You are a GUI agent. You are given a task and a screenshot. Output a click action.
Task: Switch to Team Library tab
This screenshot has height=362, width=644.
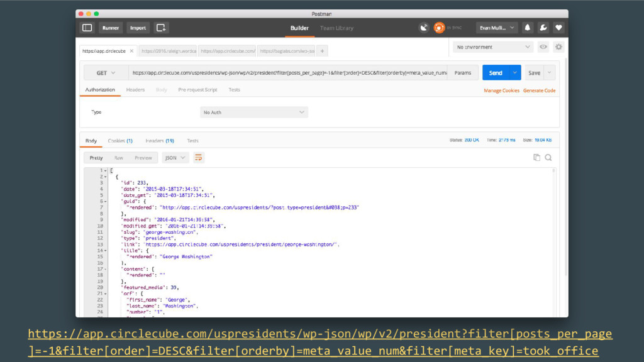coord(337,28)
